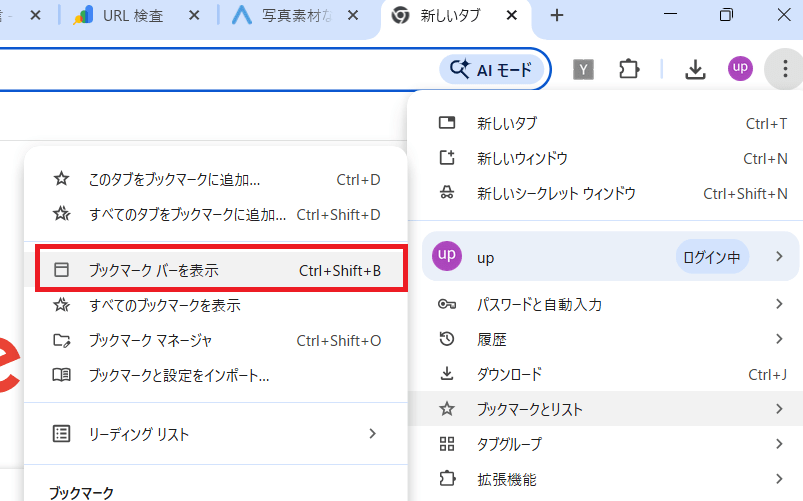Expand the リーディング リスト submenu
This screenshot has width=803, height=501.
pyautogui.click(x=215, y=434)
